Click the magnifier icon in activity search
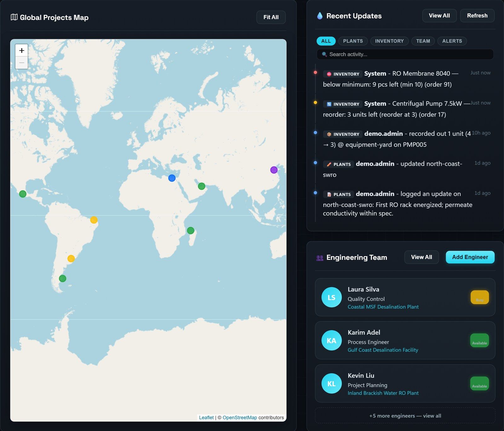The width and height of the screenshot is (504, 431). (x=324, y=55)
